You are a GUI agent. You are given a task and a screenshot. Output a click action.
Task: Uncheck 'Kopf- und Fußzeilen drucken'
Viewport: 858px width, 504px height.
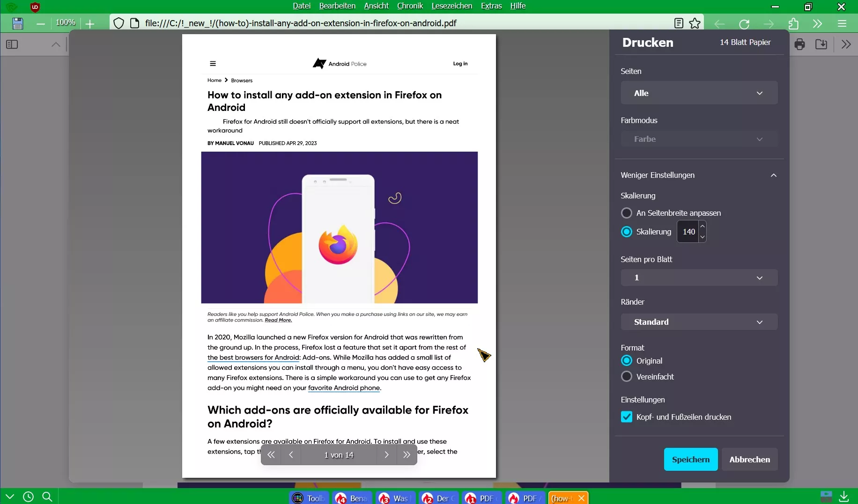(x=627, y=417)
